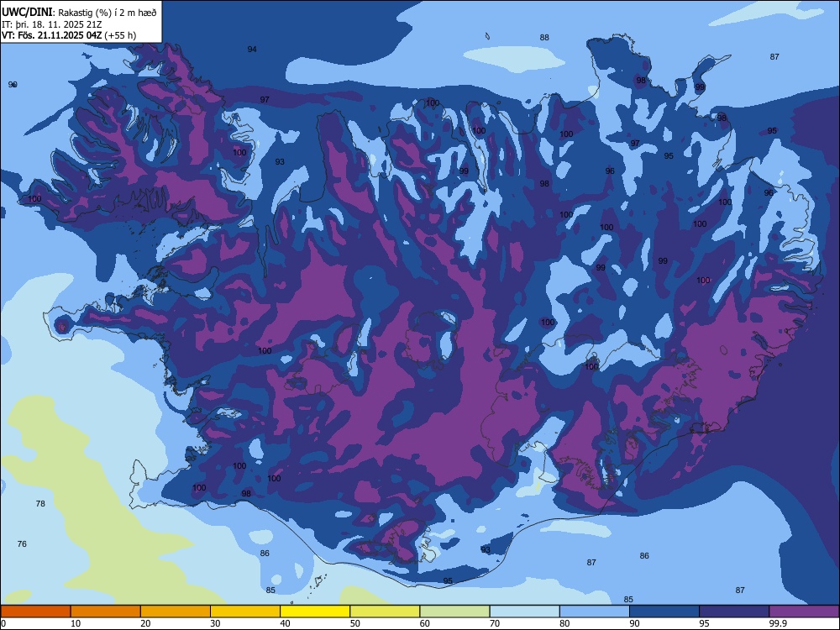Click the "VT: Fös. 21.11.2025 04Z (+55 h)" line
Image resolution: width=840 pixels, height=630 pixels.
[x=69, y=35]
